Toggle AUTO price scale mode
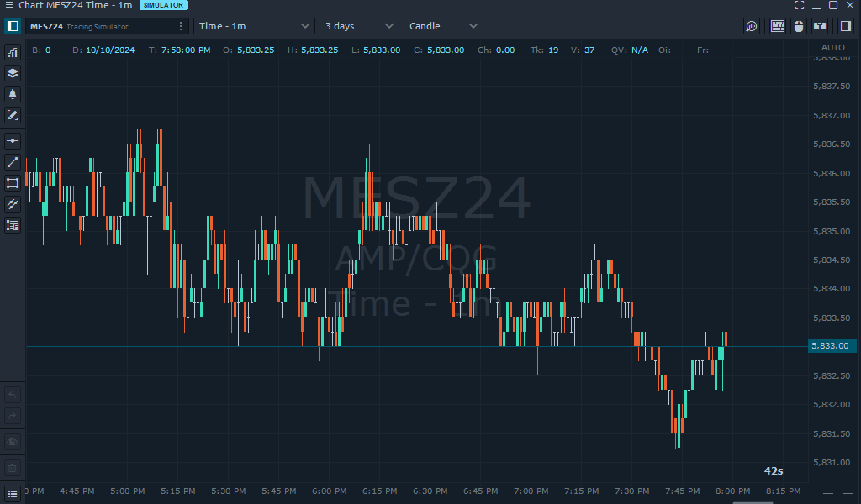The height and width of the screenshot is (504, 861). 832,47
